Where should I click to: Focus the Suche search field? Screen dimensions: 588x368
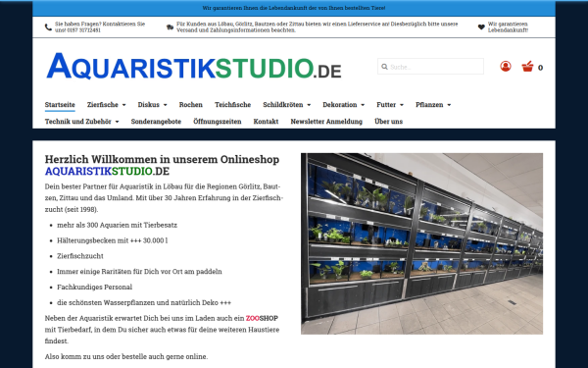(430, 67)
